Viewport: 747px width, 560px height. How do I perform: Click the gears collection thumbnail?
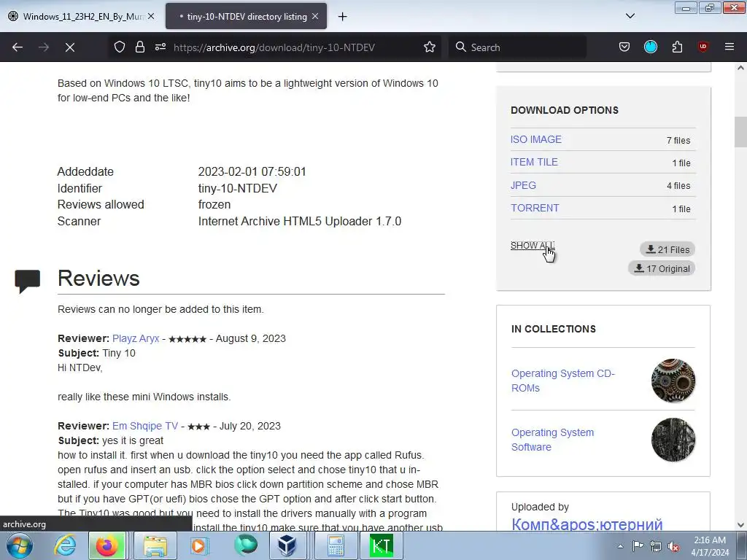pos(673,381)
